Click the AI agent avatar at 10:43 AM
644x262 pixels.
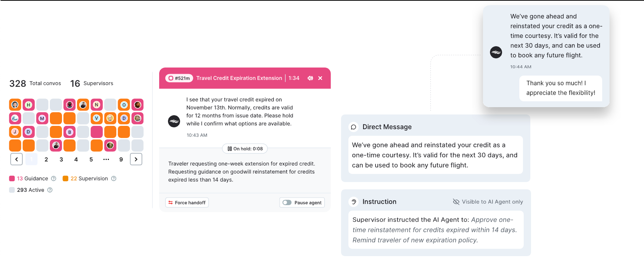click(174, 121)
